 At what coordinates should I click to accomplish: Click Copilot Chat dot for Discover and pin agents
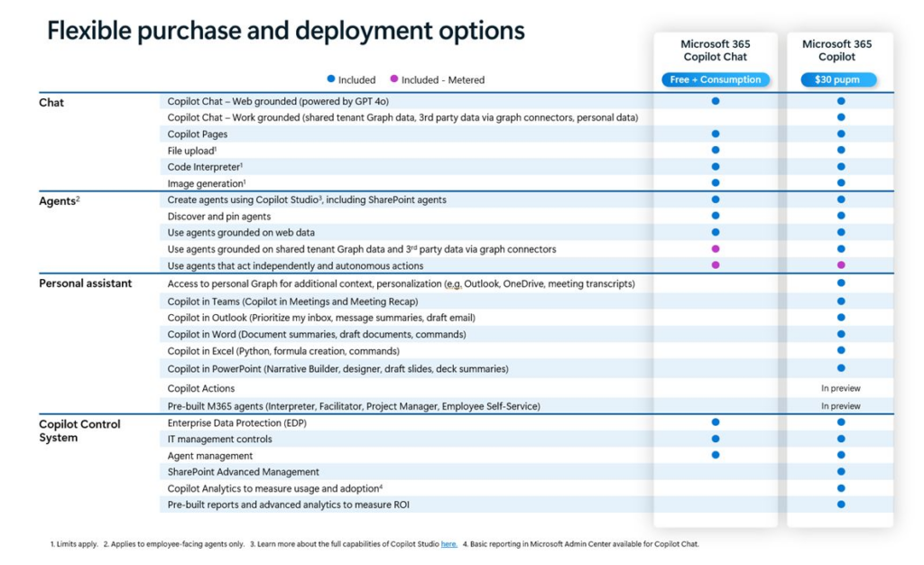pos(716,216)
